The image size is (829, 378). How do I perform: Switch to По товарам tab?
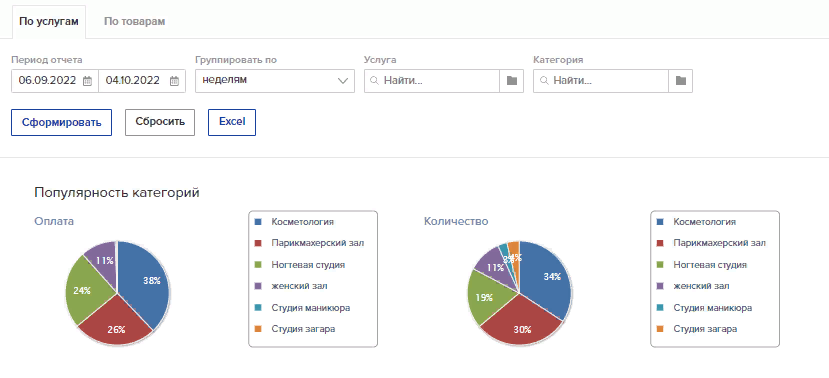tap(134, 22)
